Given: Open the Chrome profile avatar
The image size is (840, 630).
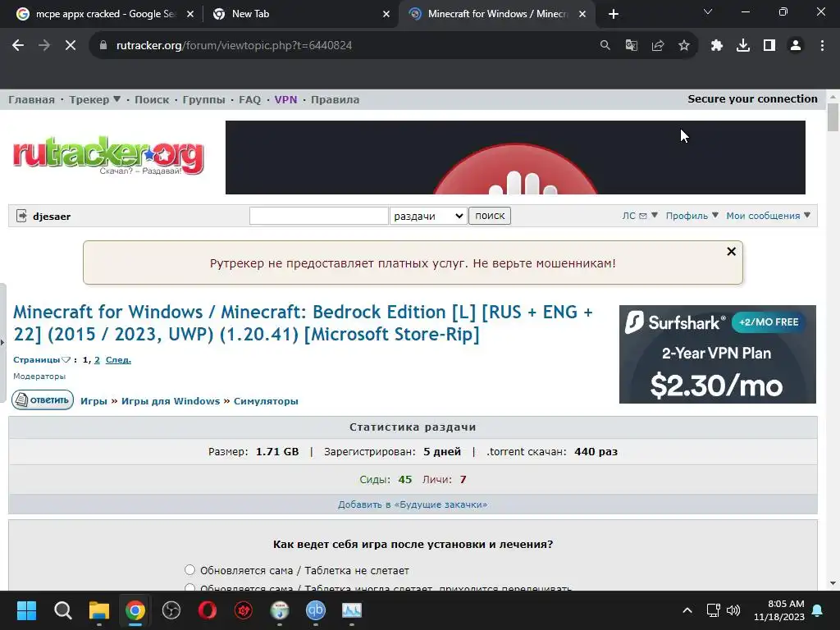Looking at the screenshot, I should tap(796, 46).
